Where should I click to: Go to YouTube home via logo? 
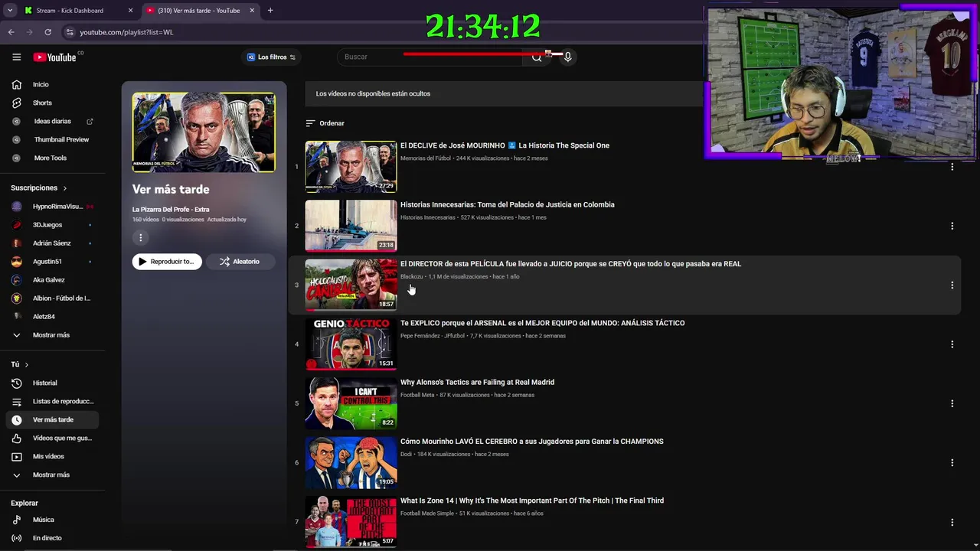point(55,57)
